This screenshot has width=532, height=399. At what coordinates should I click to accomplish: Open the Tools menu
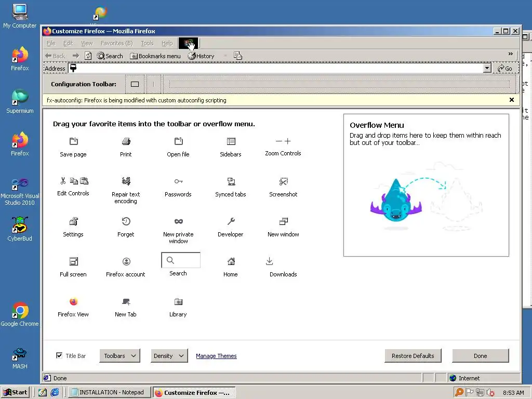click(147, 43)
